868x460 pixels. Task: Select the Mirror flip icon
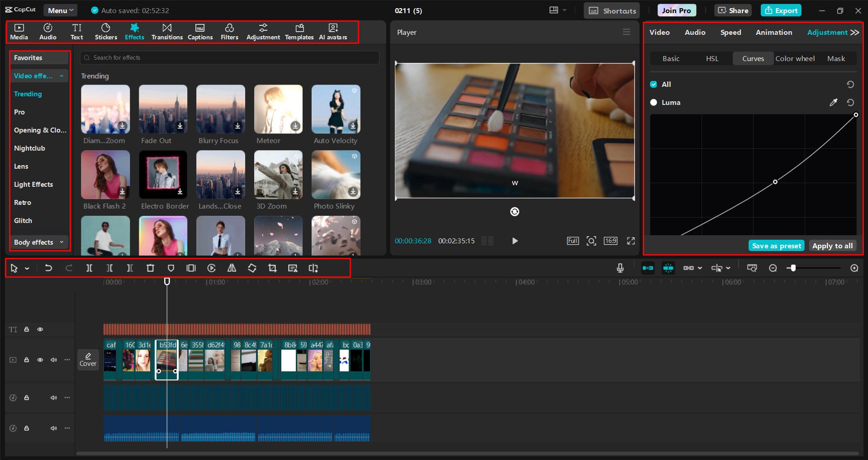(232, 268)
